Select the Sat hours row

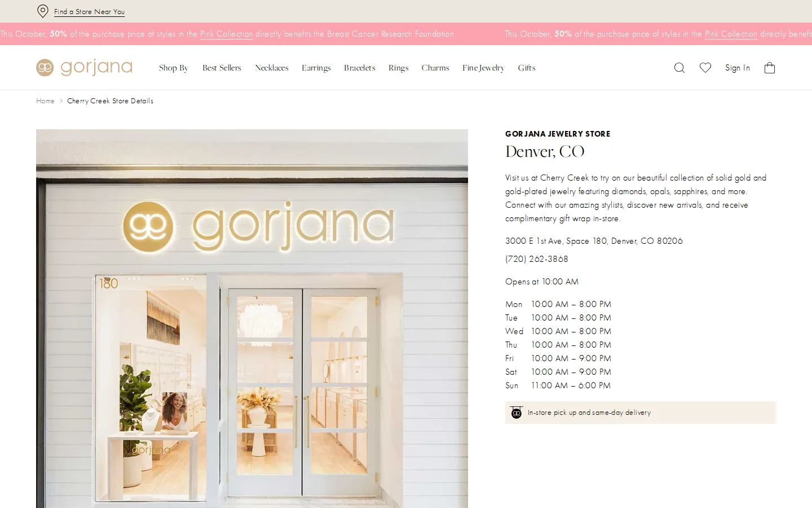click(x=558, y=372)
